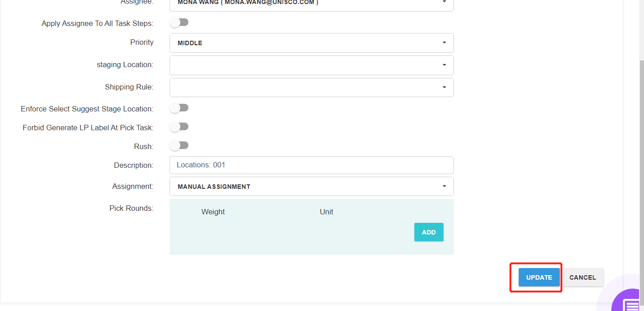Toggle Apply Assignee To All Task Steps
The height and width of the screenshot is (311, 644).
[179, 22]
